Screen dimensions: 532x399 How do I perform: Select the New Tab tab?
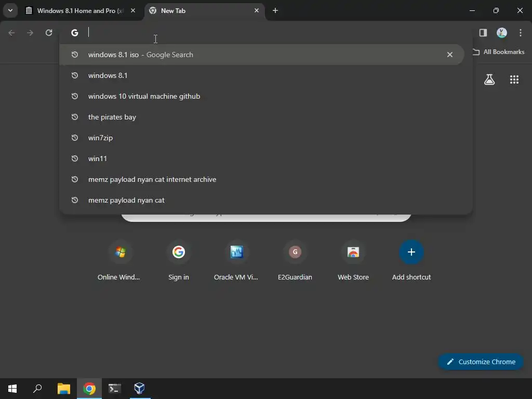click(205, 11)
